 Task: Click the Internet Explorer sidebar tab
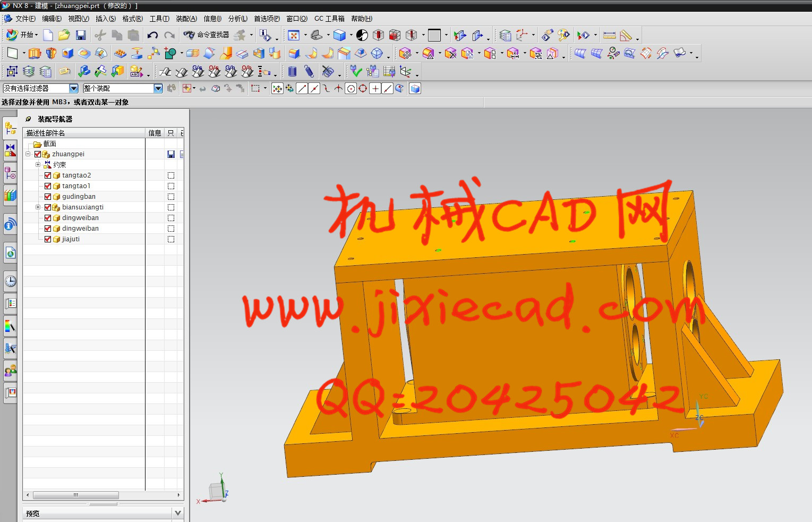coord(10,254)
